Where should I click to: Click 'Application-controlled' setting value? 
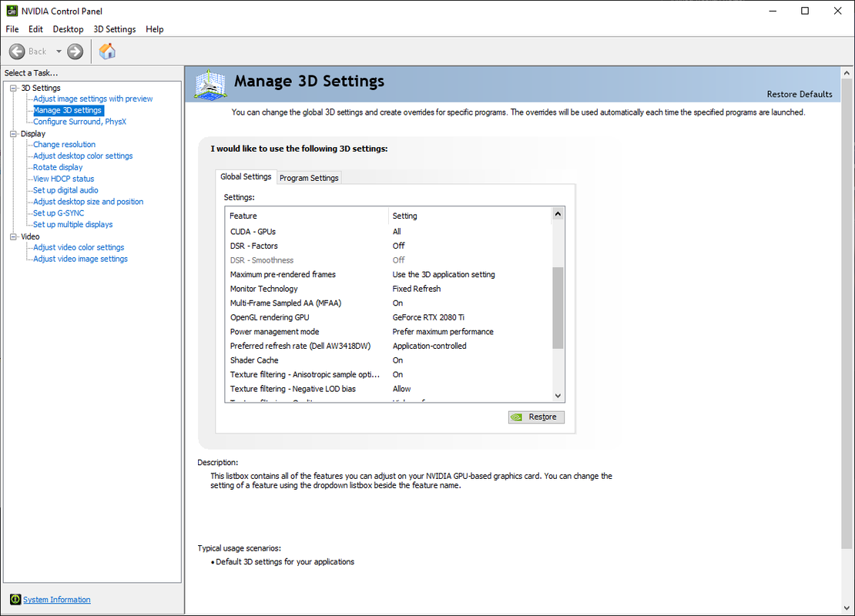coord(429,346)
